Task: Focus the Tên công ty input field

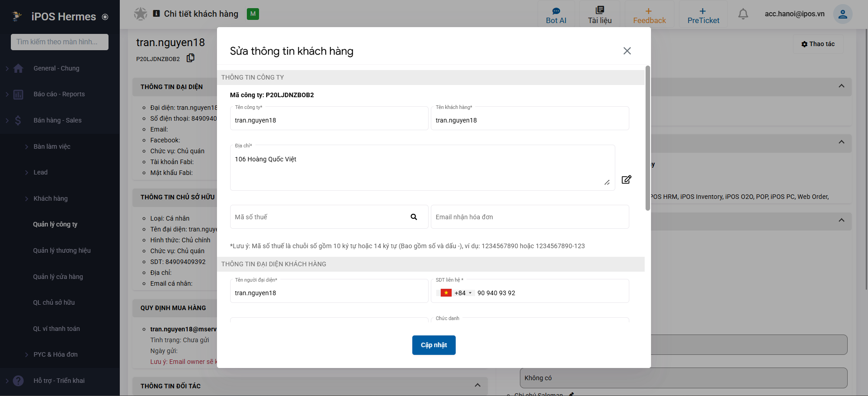Action: 329,118
